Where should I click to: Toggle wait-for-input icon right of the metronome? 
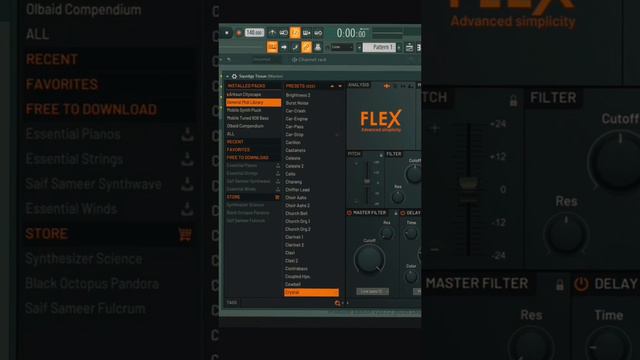coord(284,33)
